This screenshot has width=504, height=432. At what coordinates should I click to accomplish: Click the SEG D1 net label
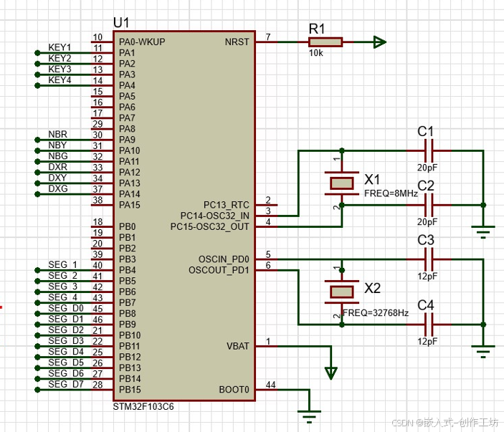click(x=66, y=320)
